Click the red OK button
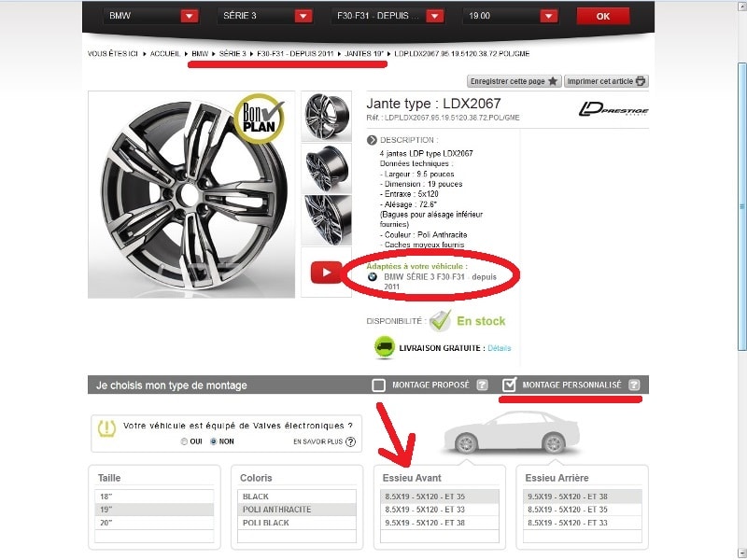This screenshot has height=560, width=747. (x=602, y=16)
